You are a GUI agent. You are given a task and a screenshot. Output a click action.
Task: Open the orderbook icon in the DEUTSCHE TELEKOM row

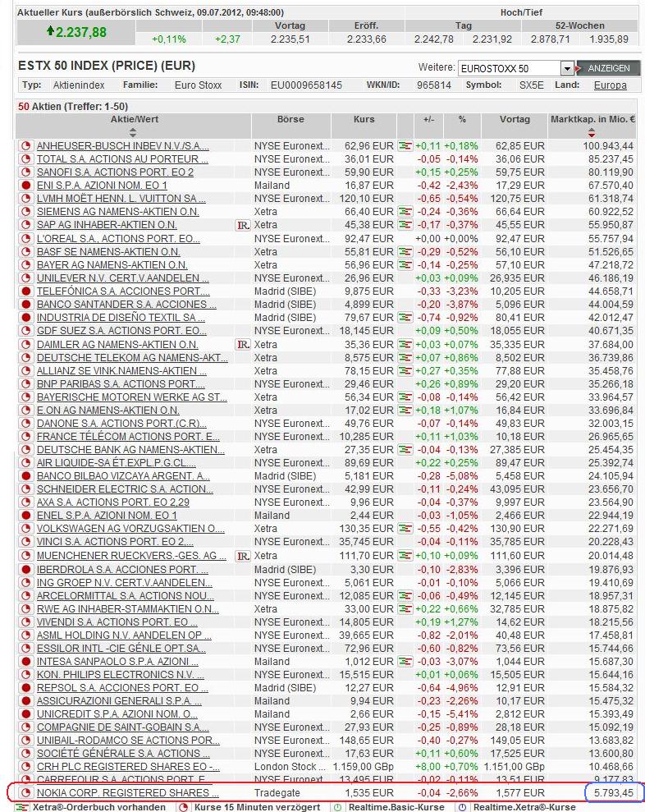click(x=405, y=358)
